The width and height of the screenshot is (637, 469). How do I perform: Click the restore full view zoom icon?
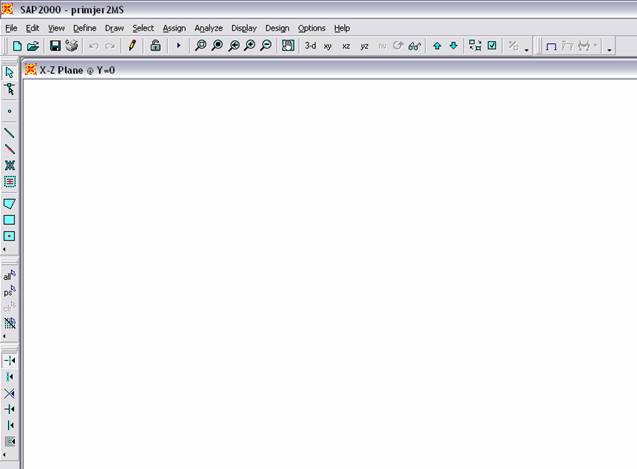point(217,46)
